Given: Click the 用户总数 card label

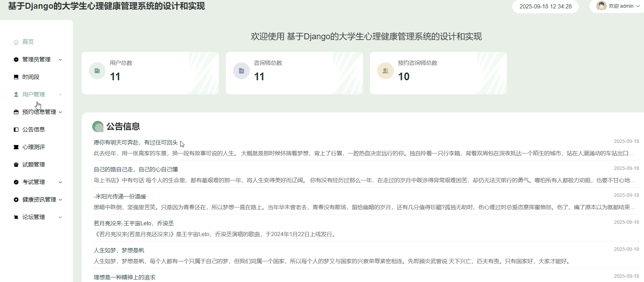Looking at the screenshot, I should (121, 63).
